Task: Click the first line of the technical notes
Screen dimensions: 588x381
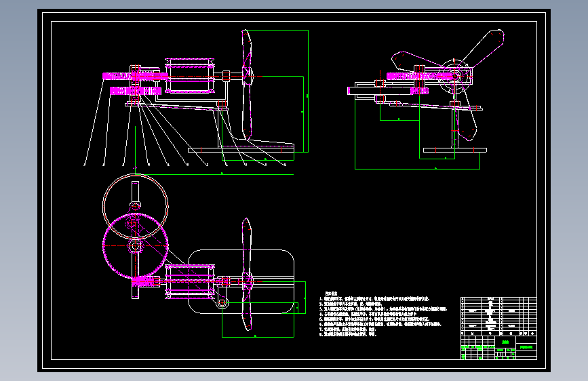Action: [x=374, y=299]
